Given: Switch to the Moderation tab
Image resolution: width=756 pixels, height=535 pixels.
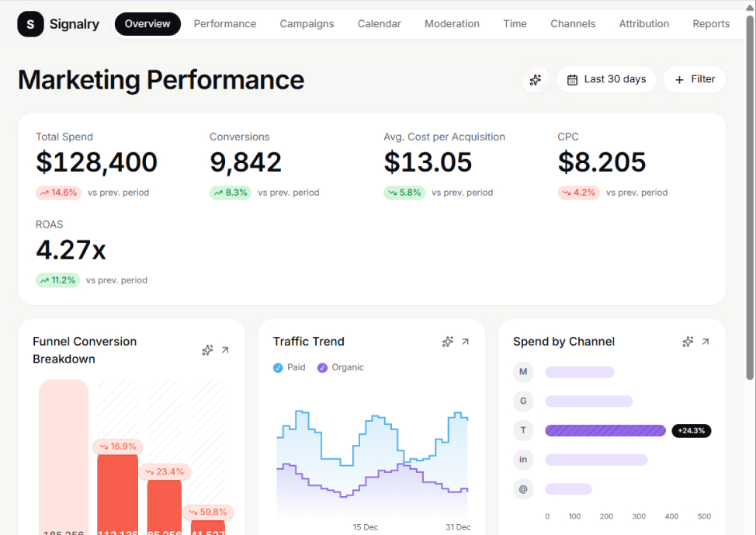Looking at the screenshot, I should pos(452,24).
